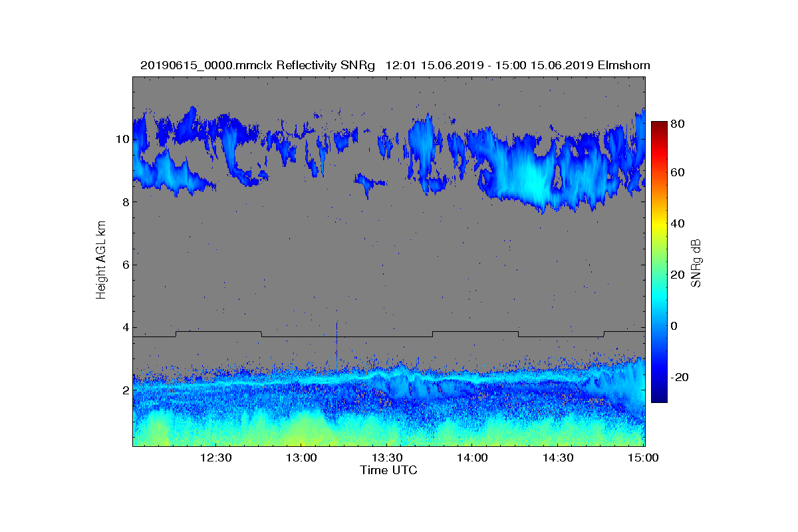Viewport: 798px width, 532px height.
Task: Click the dark red top of colorbar
Action: click(658, 126)
